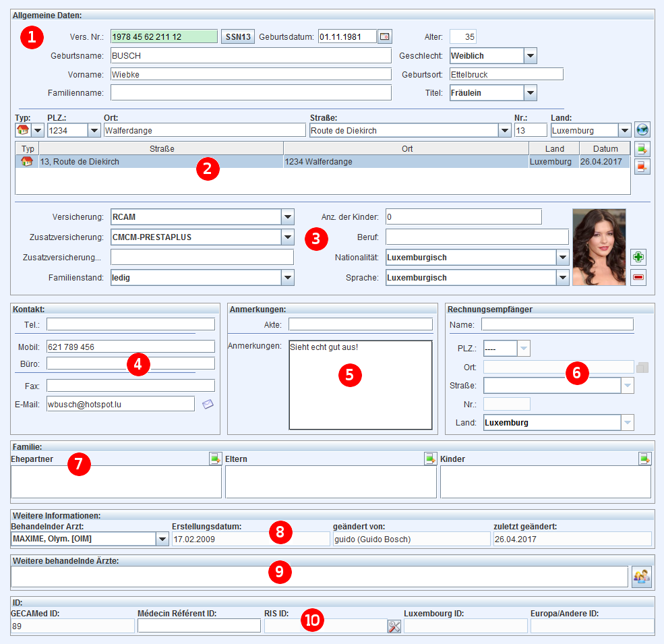Click the tools icon next to RIS ID
664x644 pixels.
point(394,626)
